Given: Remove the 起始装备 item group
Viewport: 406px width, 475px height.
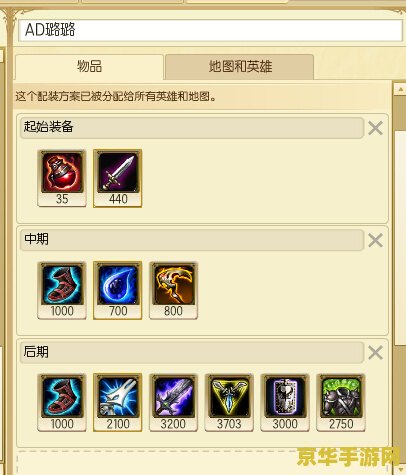Looking at the screenshot, I should tap(375, 128).
